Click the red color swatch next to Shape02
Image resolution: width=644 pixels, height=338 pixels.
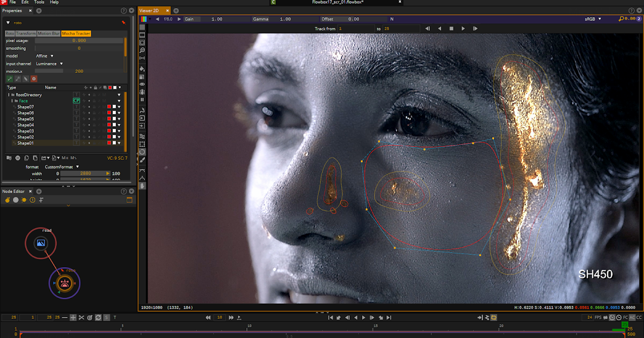point(109,137)
